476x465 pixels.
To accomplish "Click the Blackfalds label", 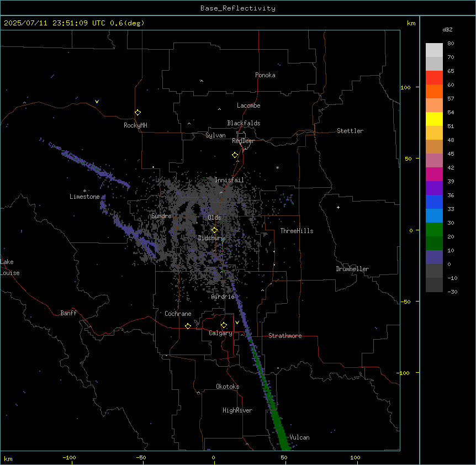I will 244,123.
